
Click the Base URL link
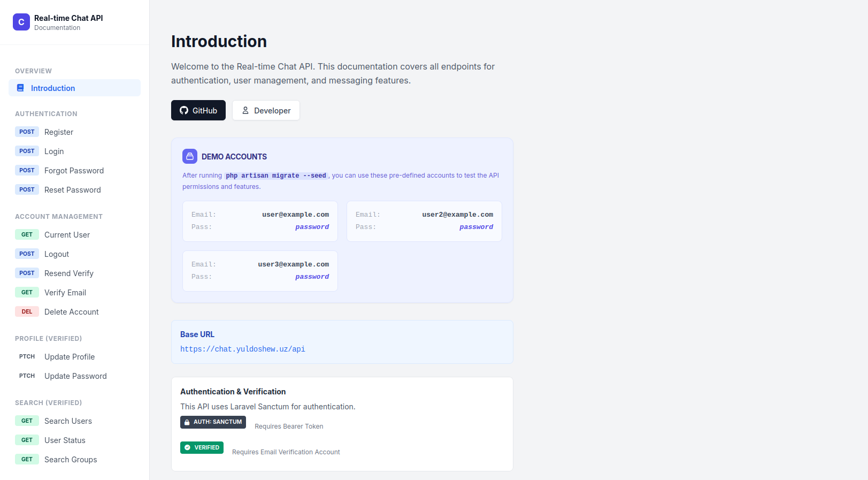(x=242, y=349)
